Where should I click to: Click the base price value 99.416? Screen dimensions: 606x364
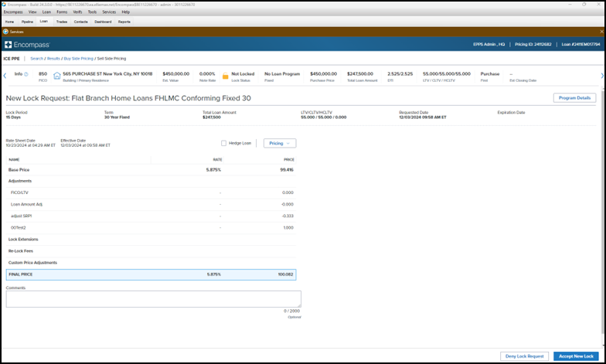[287, 170]
